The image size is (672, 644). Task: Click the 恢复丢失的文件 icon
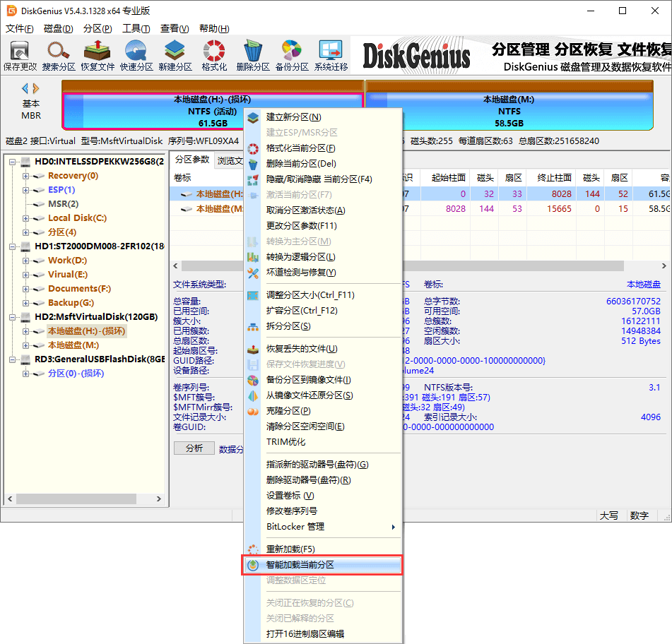tap(253, 350)
